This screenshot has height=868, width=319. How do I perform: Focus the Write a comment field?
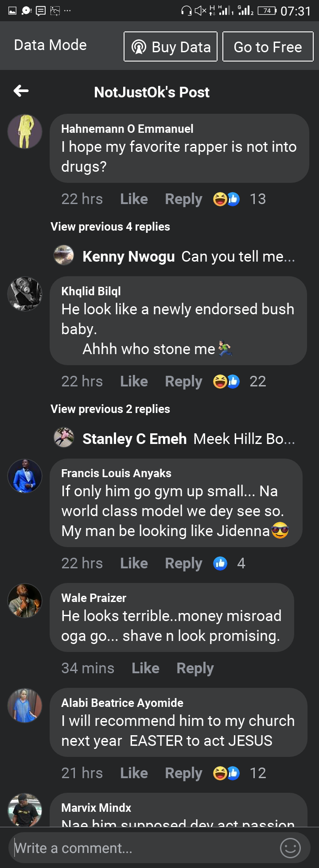click(142, 848)
